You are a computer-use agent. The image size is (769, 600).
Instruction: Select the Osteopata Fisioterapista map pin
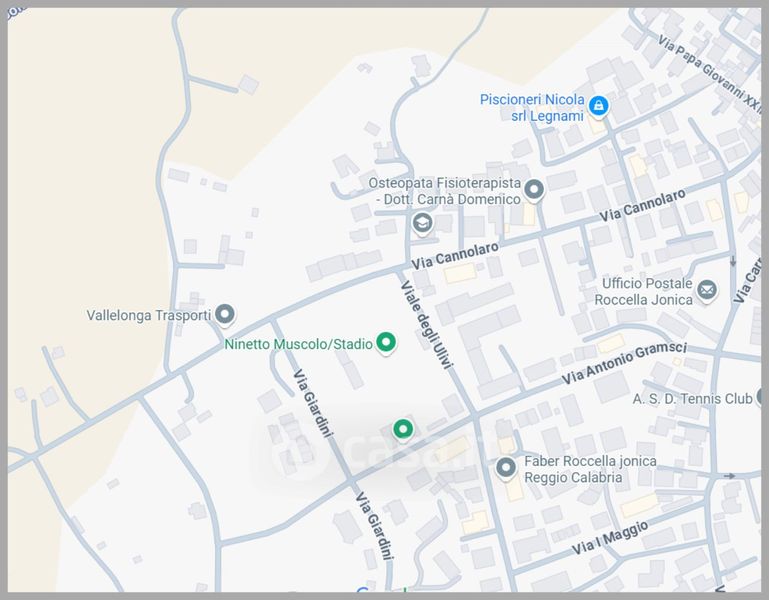click(x=534, y=189)
